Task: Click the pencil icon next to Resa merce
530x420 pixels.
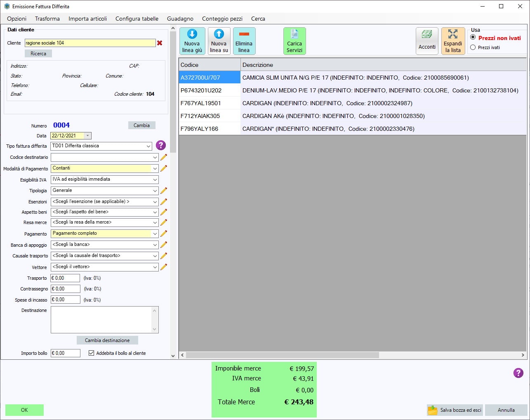Action: coord(164,222)
